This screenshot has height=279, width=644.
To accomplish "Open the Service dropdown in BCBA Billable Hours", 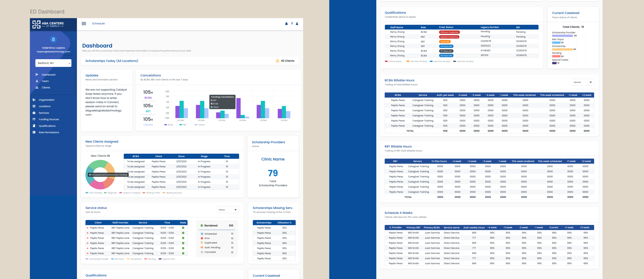I will pyautogui.click(x=583, y=82).
